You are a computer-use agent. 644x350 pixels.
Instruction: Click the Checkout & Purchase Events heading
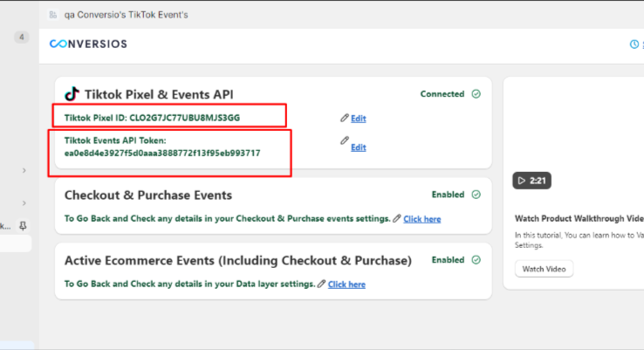coord(148,196)
